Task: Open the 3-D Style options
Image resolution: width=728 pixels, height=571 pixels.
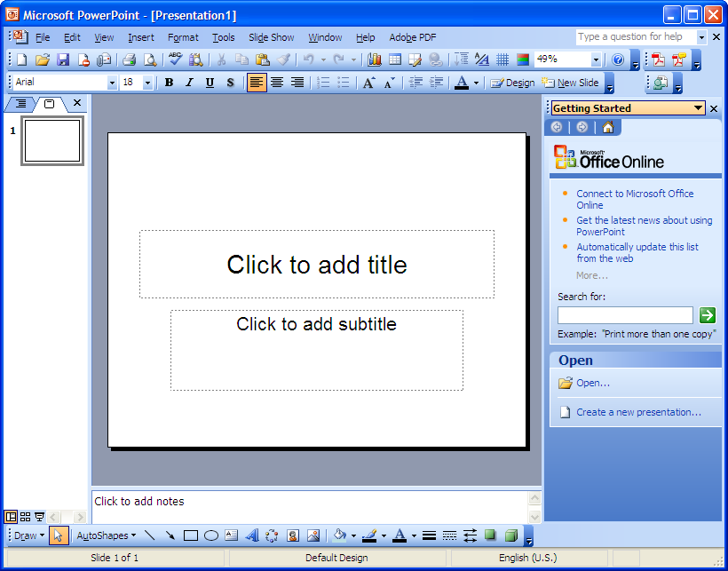Action: pos(510,535)
